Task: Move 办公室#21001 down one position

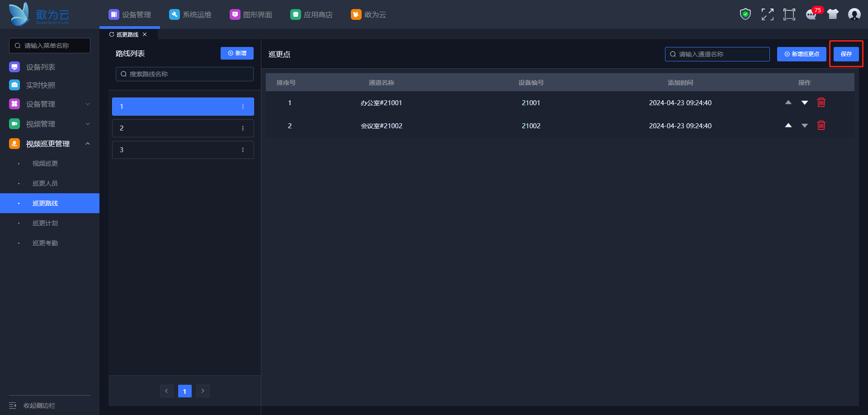Action: tap(805, 103)
